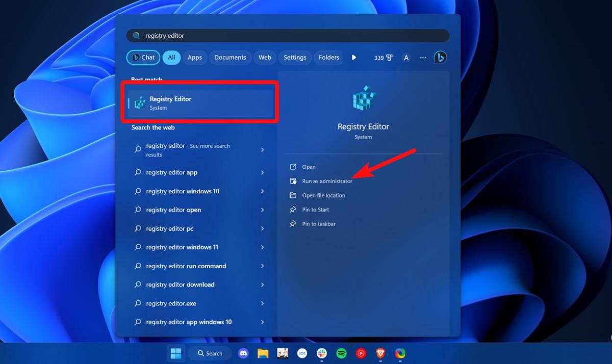Open Spotify from the taskbar
The image size is (612, 364).
341,353
